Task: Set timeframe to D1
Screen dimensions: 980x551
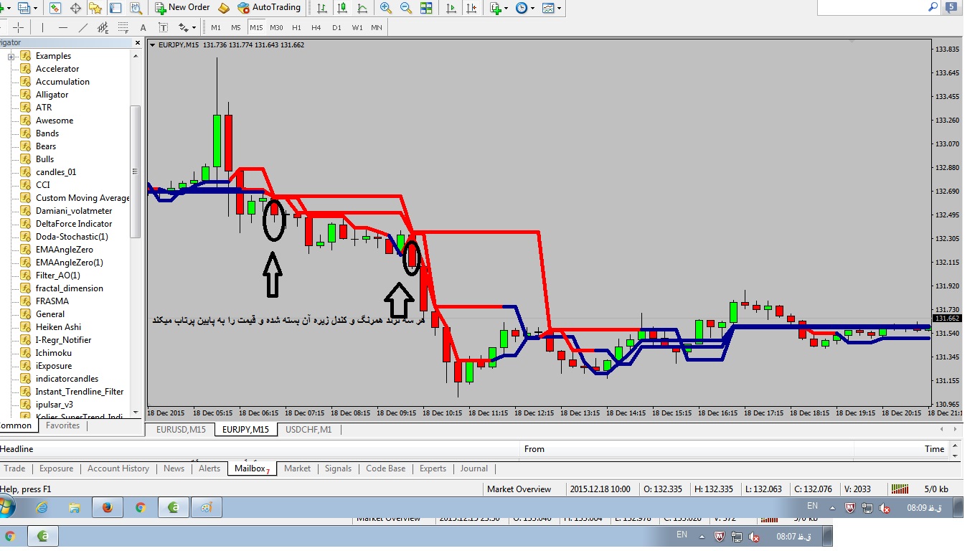Action: (336, 27)
